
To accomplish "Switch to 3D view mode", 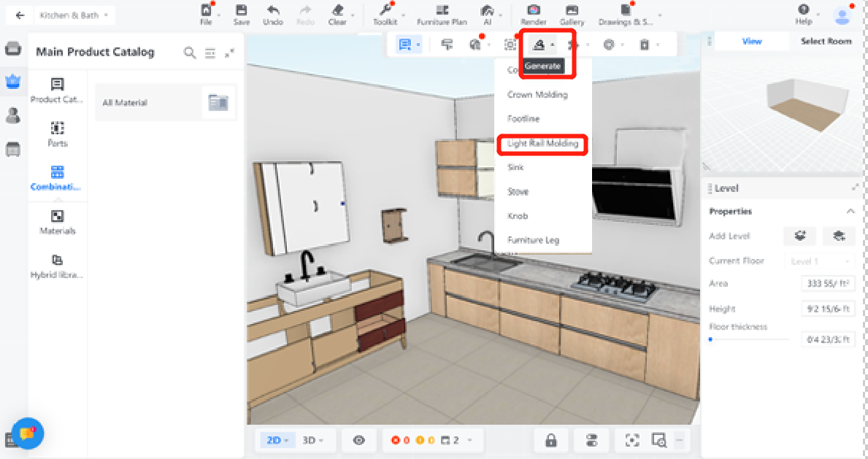I will [x=312, y=440].
